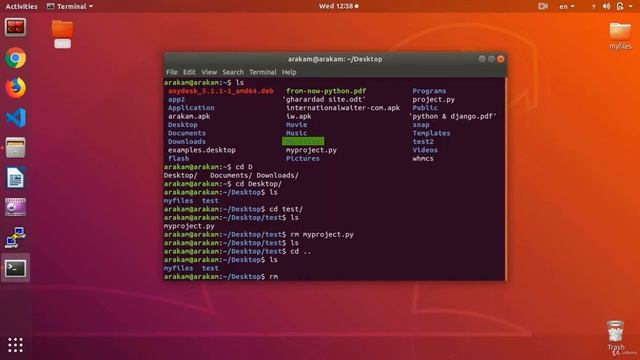This screenshot has height=360, width=640.
Task: Click examples.desktop in the listing
Action: [202, 150]
